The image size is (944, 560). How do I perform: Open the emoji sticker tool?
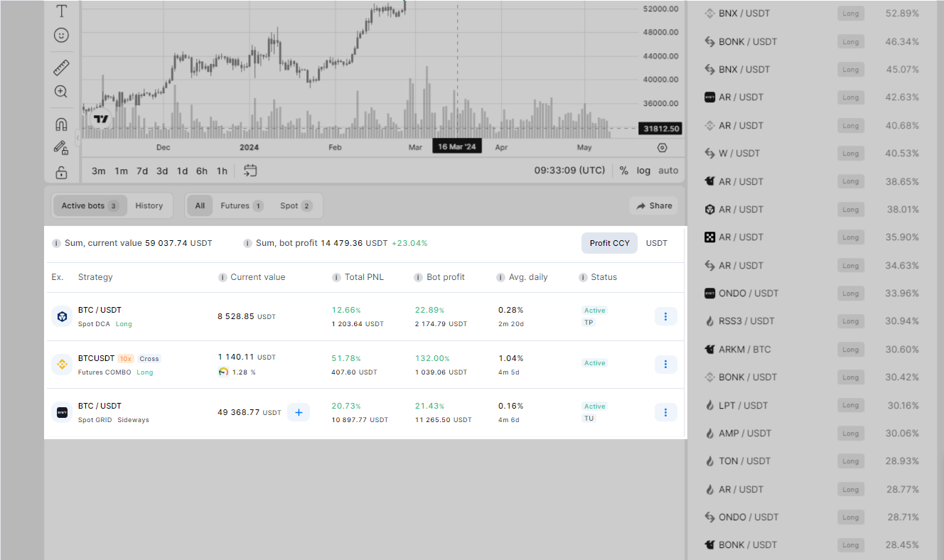click(62, 35)
